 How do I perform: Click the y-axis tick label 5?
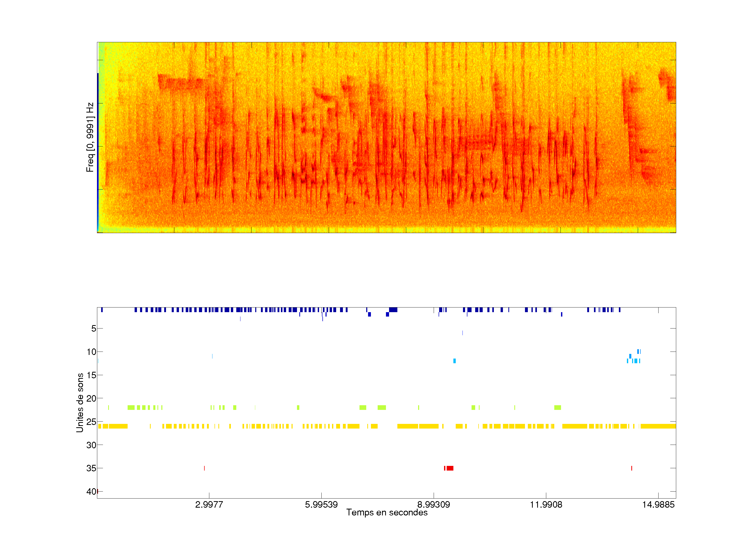pyautogui.click(x=94, y=328)
